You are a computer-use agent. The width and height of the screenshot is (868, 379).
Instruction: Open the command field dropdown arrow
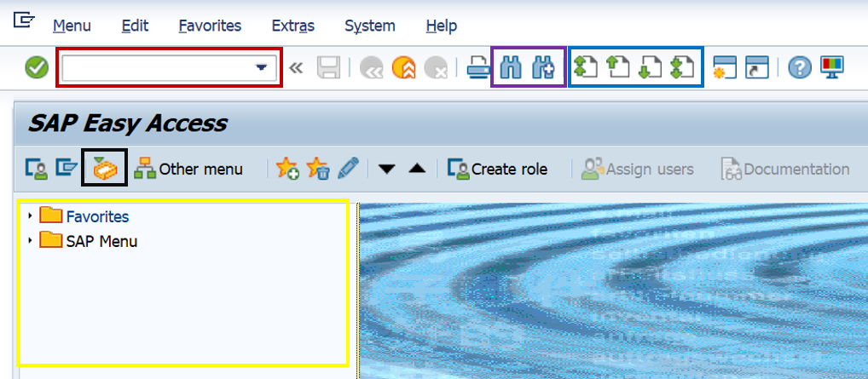pyautogui.click(x=261, y=68)
